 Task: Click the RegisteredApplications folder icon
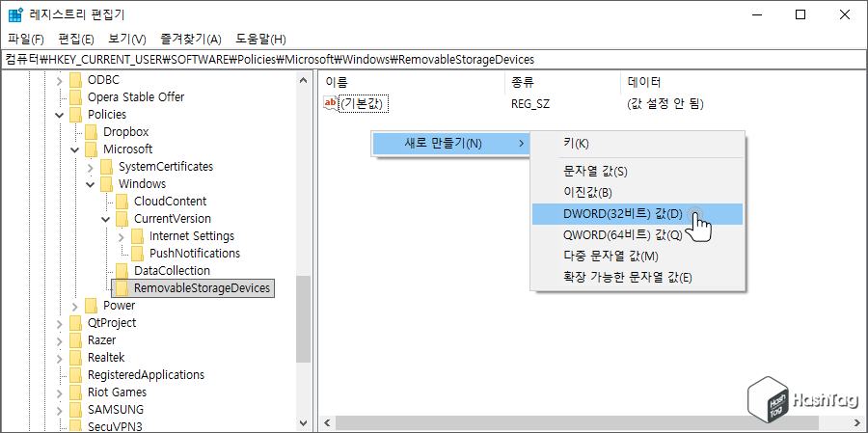pyautogui.click(x=75, y=375)
